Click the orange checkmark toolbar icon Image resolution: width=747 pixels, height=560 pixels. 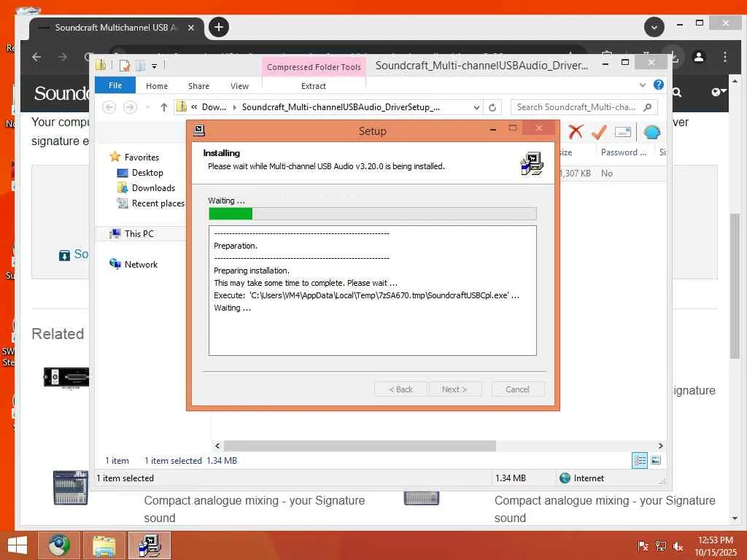pyautogui.click(x=599, y=131)
